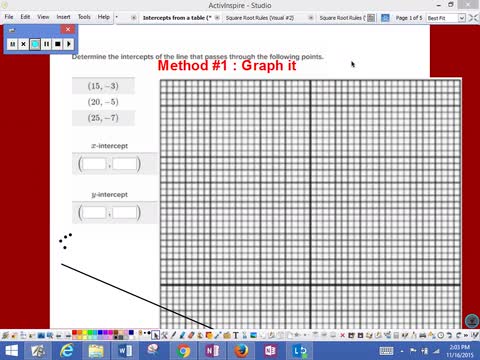Open the Best Fit zoom dropdown
This screenshot has width=480, height=360.
click(x=462, y=18)
